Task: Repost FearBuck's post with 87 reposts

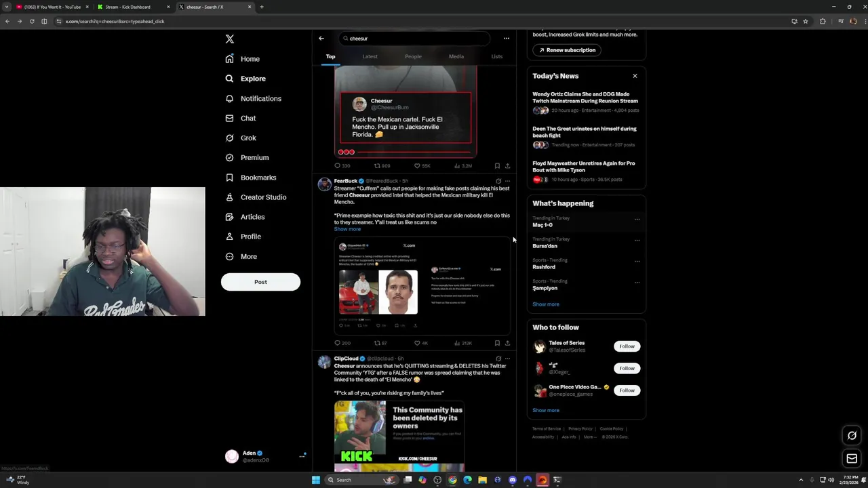Action: click(x=380, y=343)
